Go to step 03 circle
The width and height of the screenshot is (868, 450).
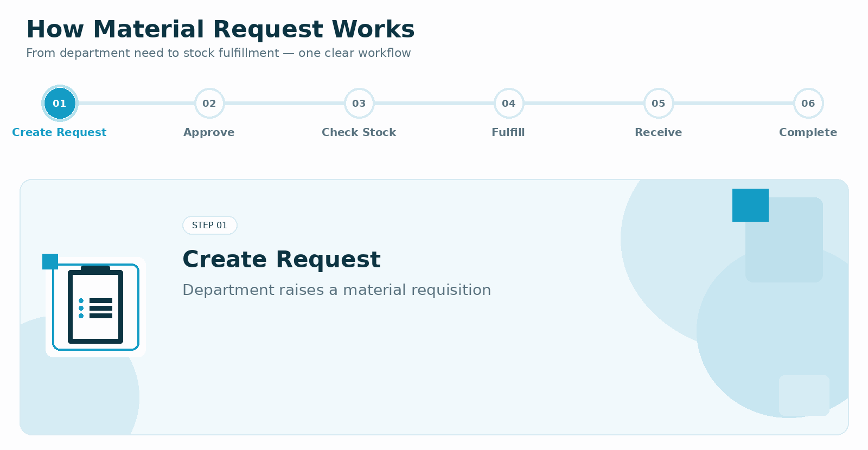point(359,103)
